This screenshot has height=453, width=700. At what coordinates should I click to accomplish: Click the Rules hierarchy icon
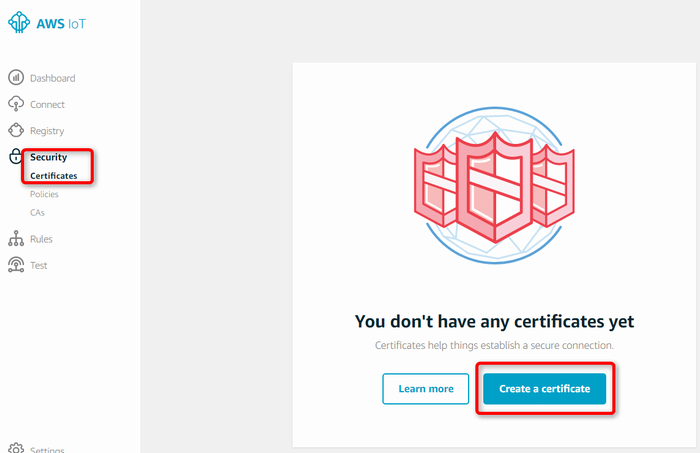click(16, 238)
